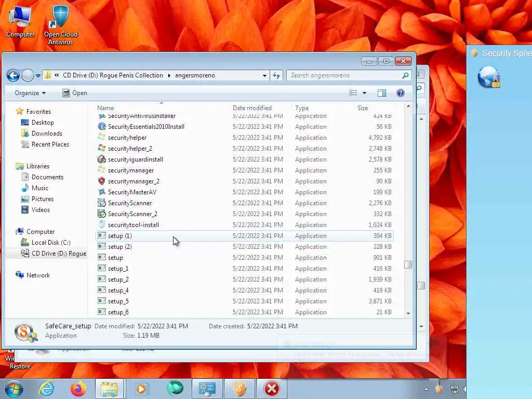Open the Organize menu
This screenshot has width=532, height=399.
[30, 93]
